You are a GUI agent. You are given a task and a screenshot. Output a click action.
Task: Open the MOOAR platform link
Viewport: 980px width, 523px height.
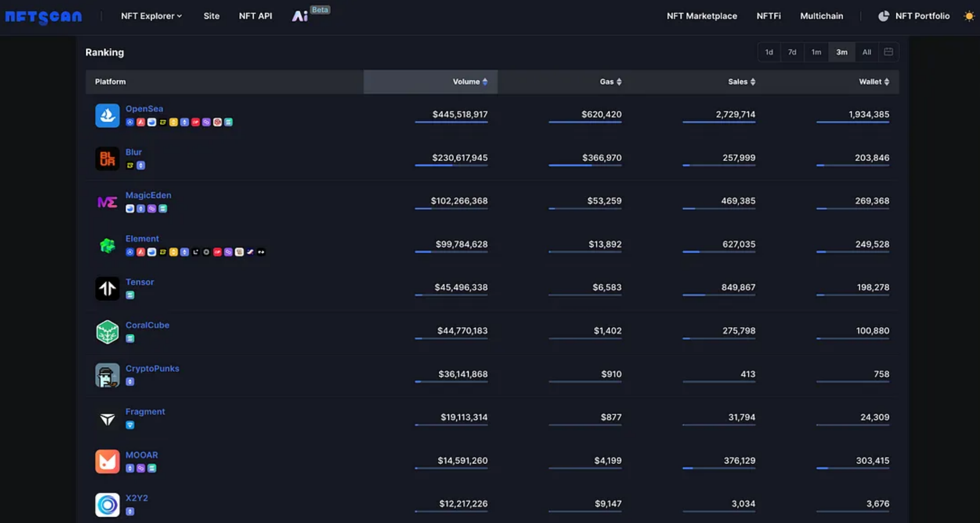click(x=142, y=455)
